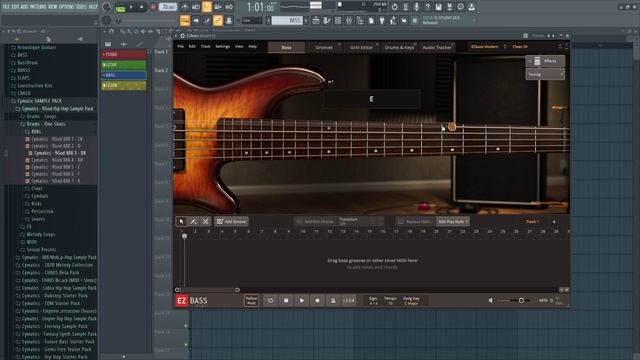Open the Line snap dropdown
This screenshot has height=360, width=640.
coord(252,20)
